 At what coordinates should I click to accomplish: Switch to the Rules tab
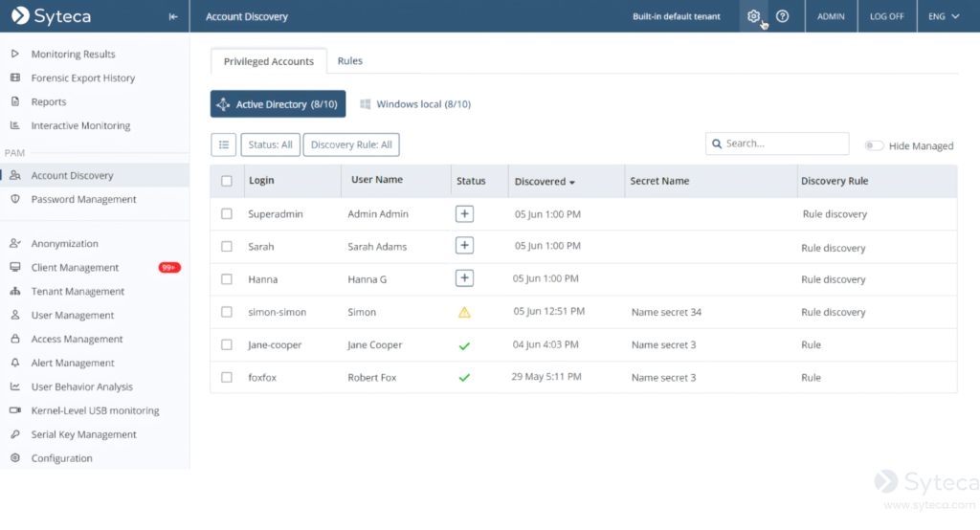[350, 60]
